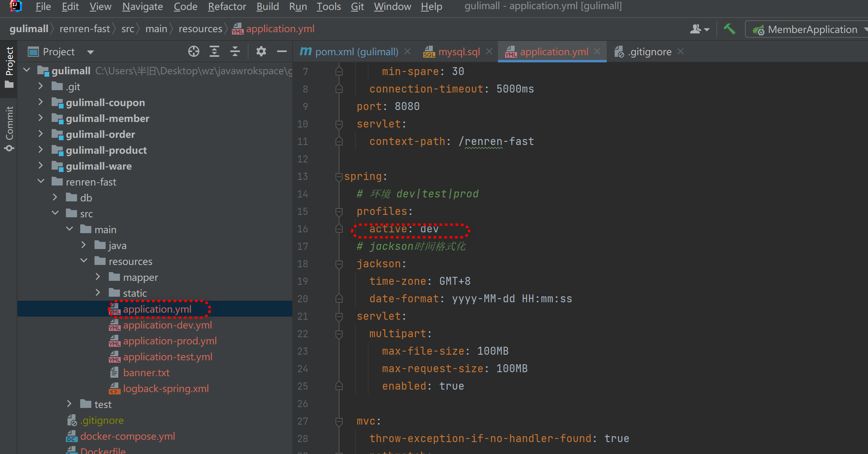868x454 pixels.
Task: Click resources in the breadcrumb path
Action: coord(200,29)
